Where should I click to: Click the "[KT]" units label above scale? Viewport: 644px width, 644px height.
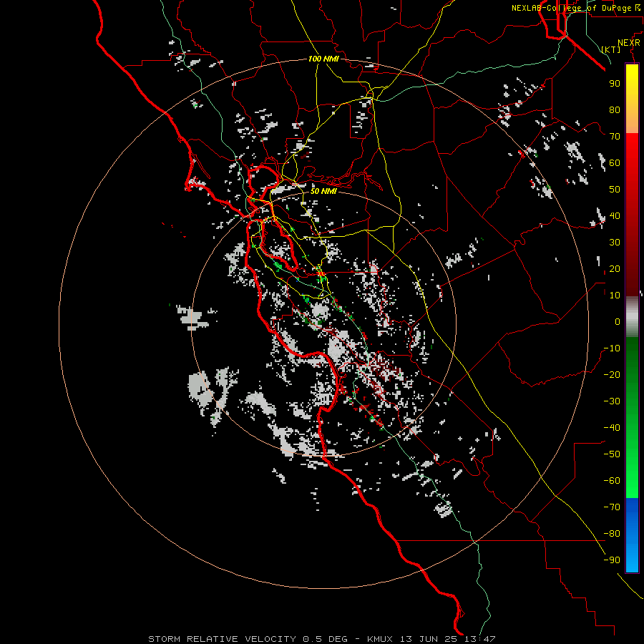611,49
